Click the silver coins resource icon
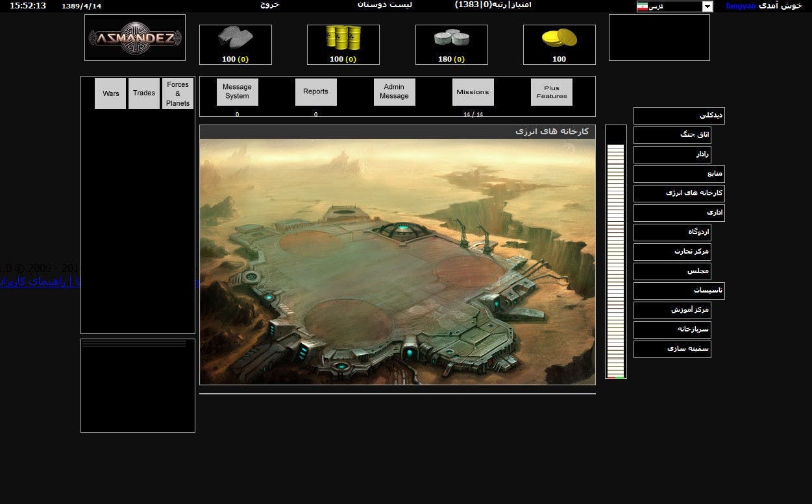This screenshot has width=812, height=504. [452, 39]
